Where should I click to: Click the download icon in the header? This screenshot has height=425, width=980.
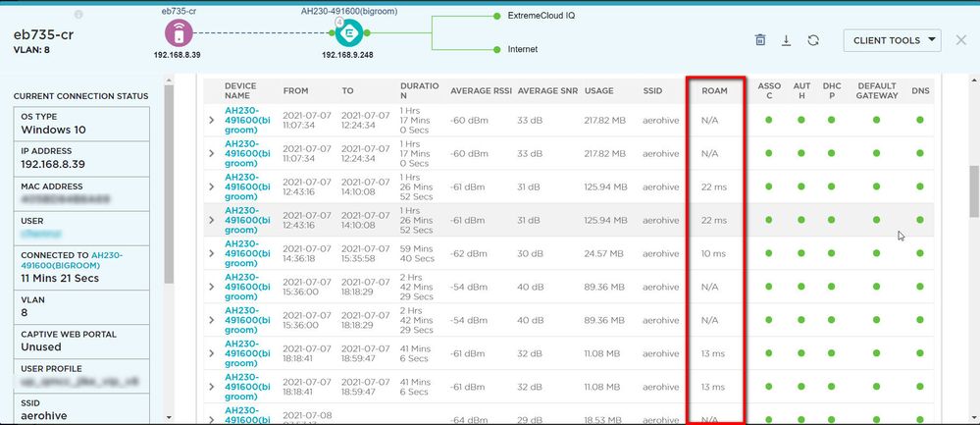click(x=786, y=40)
